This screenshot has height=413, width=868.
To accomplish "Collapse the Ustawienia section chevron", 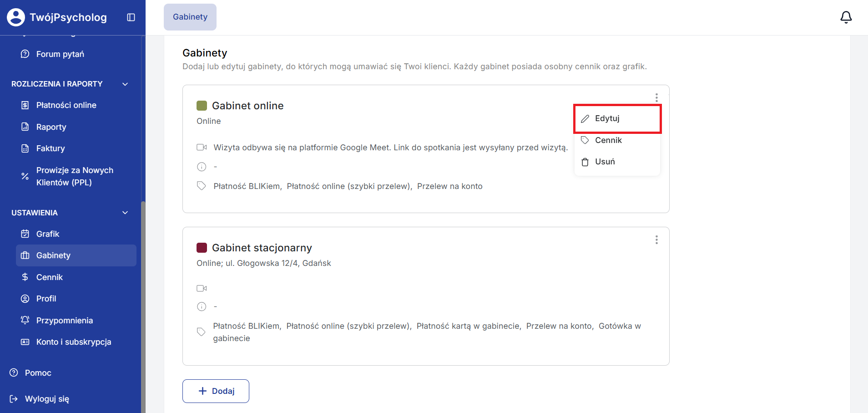I will (125, 213).
